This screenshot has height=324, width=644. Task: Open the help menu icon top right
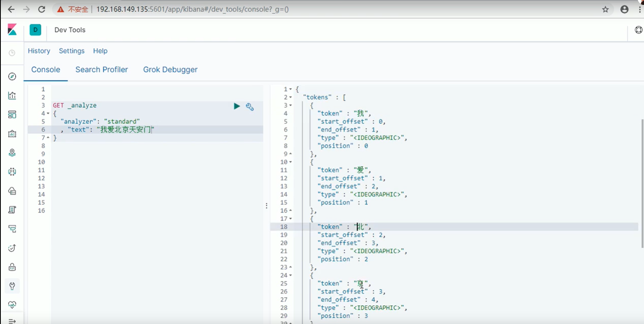coord(638,30)
